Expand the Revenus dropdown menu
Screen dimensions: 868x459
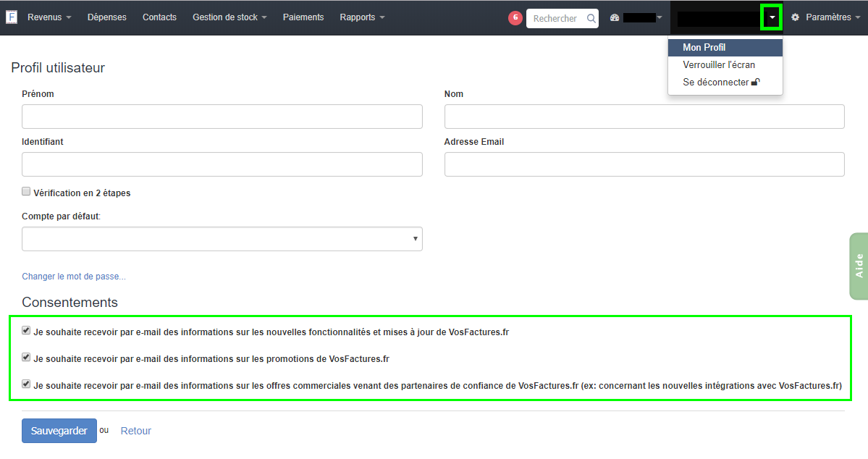(49, 17)
